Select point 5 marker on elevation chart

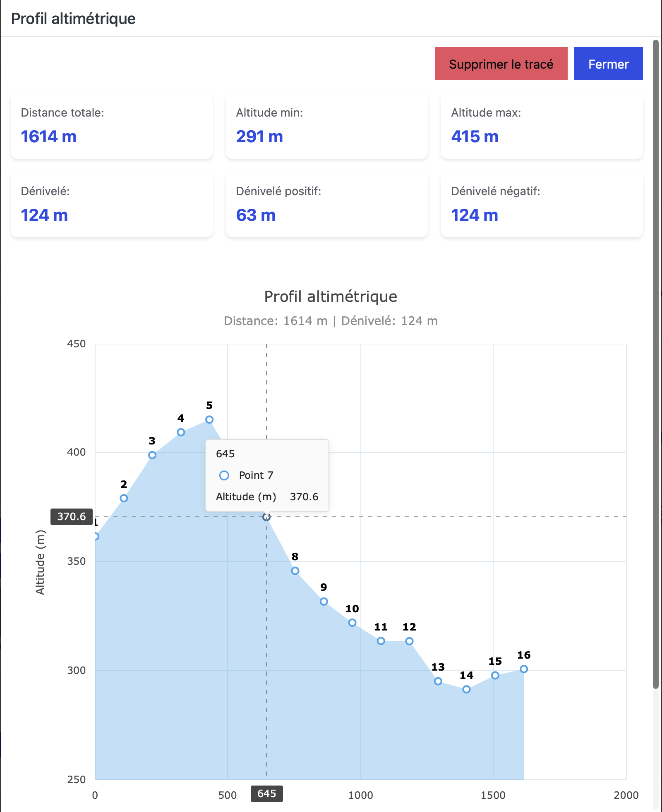coord(209,420)
